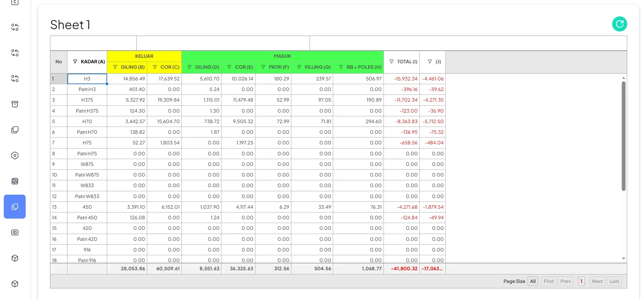Open filter for COR (E) column

(x=229, y=67)
